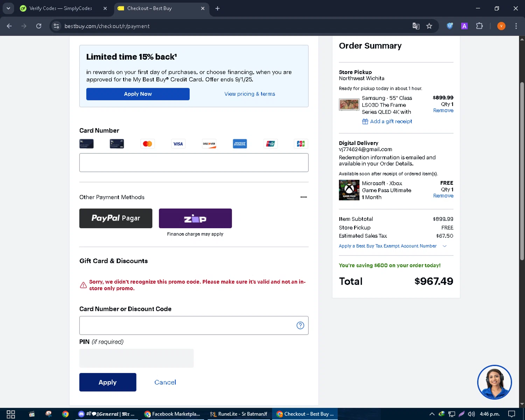
Task: Bookmark this page with the star icon
Action: (x=429, y=26)
